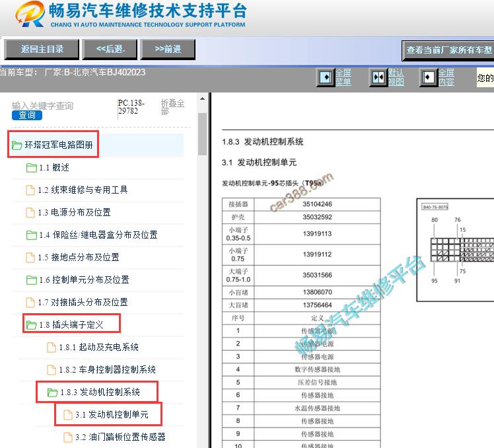Click the 全屏内容 full-screen content icon
The height and width of the screenshot is (448, 494).
428,77
